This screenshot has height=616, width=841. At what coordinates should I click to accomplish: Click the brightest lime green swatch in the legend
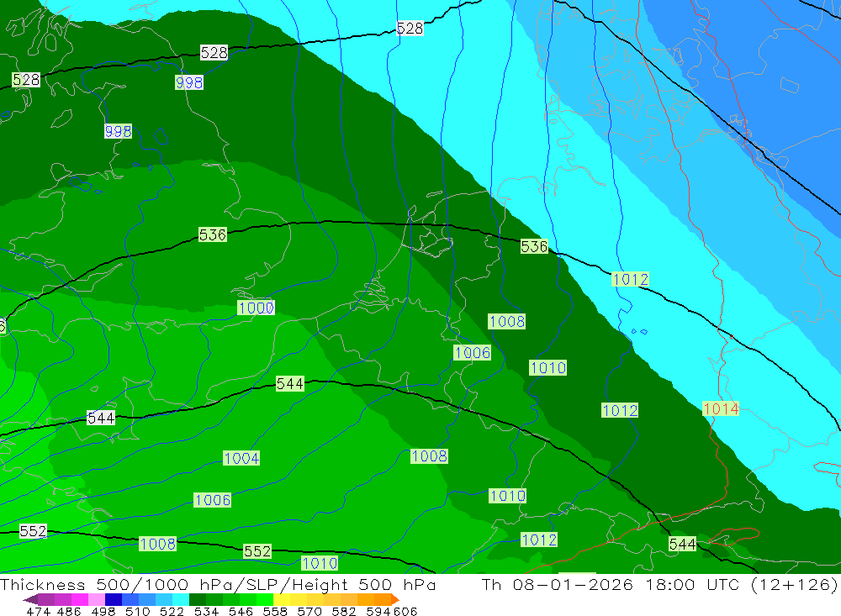point(265,599)
